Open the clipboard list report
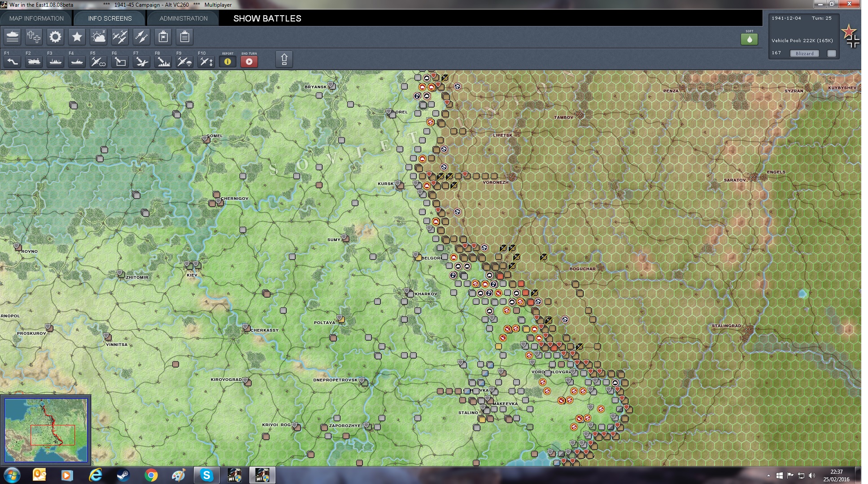The height and width of the screenshot is (484, 868). [184, 37]
